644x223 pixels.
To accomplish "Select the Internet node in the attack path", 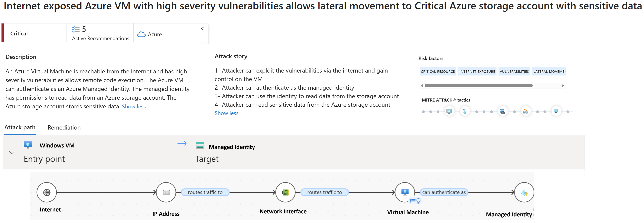I will pos(47,192).
